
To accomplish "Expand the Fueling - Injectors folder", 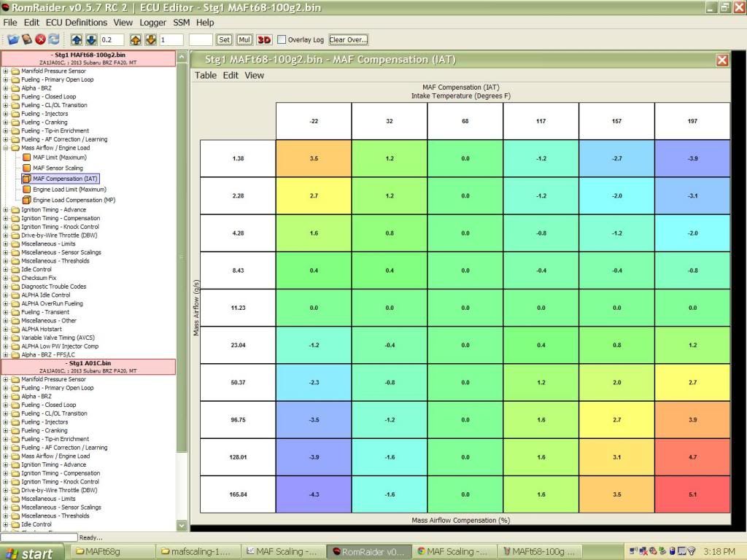I will tap(6, 114).
